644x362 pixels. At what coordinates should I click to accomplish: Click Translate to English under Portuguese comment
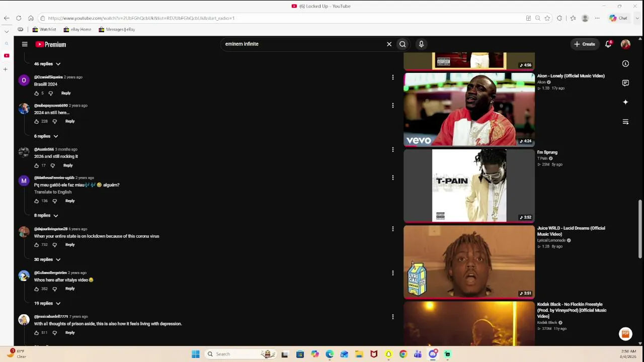point(53,192)
